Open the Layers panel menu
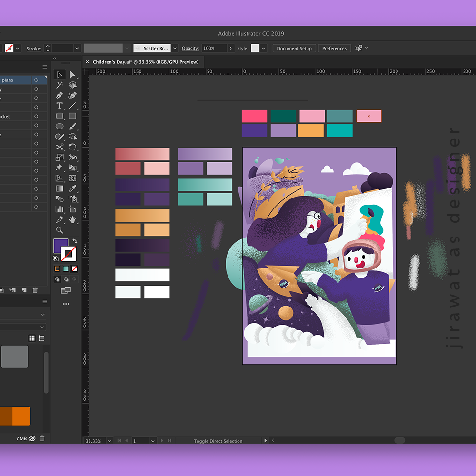Image resolution: width=476 pixels, height=476 pixels. pos(45,67)
